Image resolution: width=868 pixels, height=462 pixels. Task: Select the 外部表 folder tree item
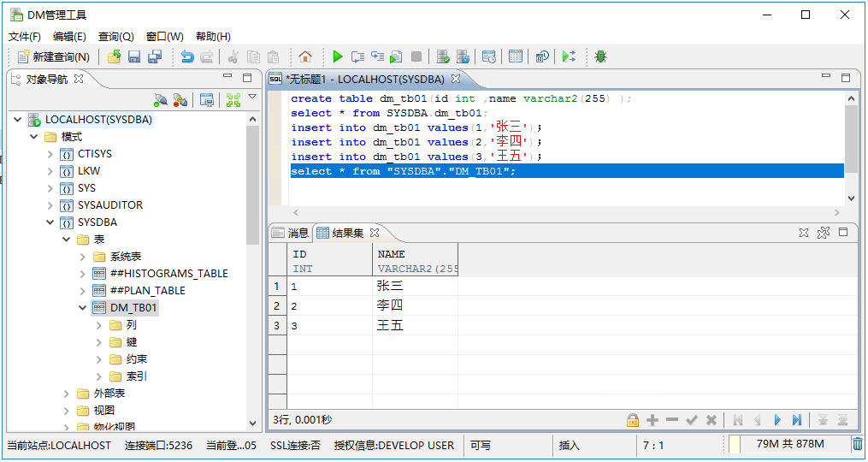109,394
